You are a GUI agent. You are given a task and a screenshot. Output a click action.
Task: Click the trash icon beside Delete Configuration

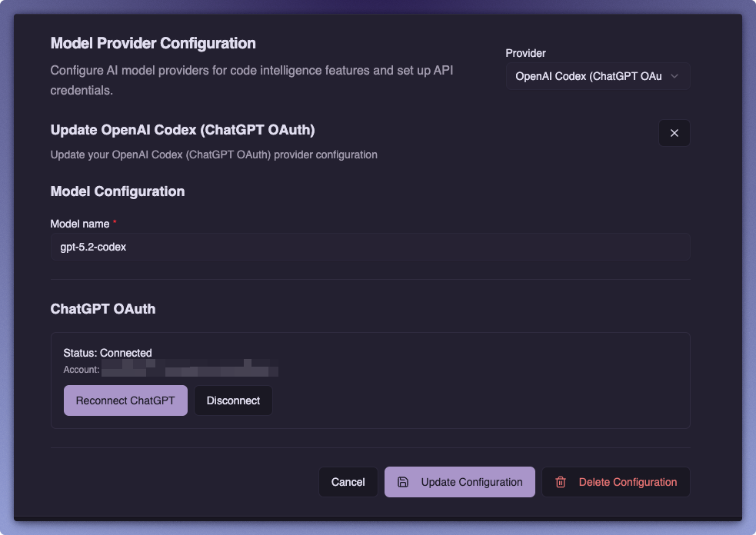561,481
